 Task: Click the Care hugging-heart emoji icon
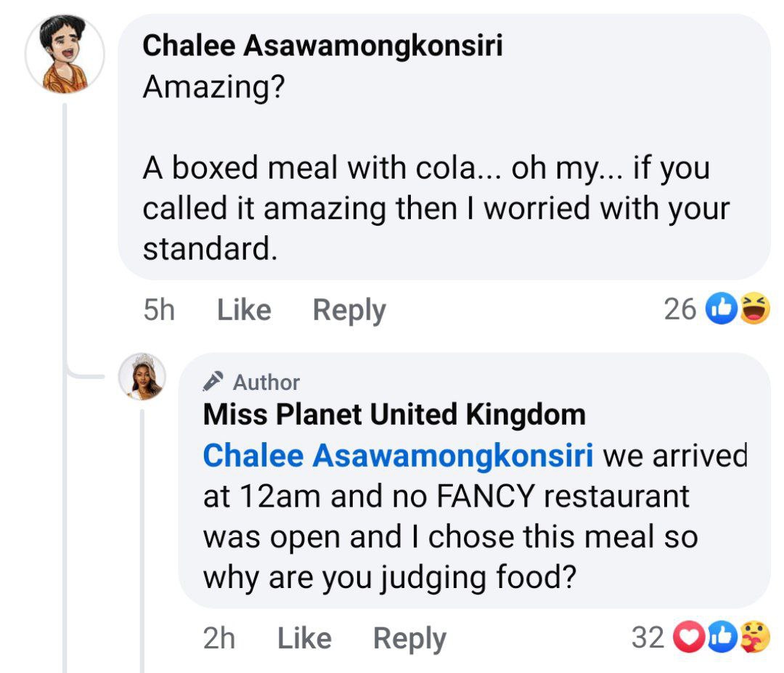(x=754, y=638)
